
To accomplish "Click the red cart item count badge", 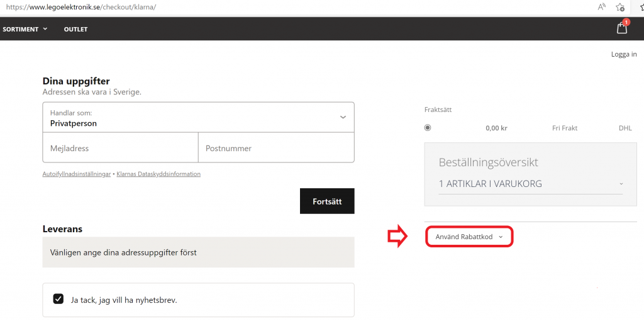I will click(626, 23).
